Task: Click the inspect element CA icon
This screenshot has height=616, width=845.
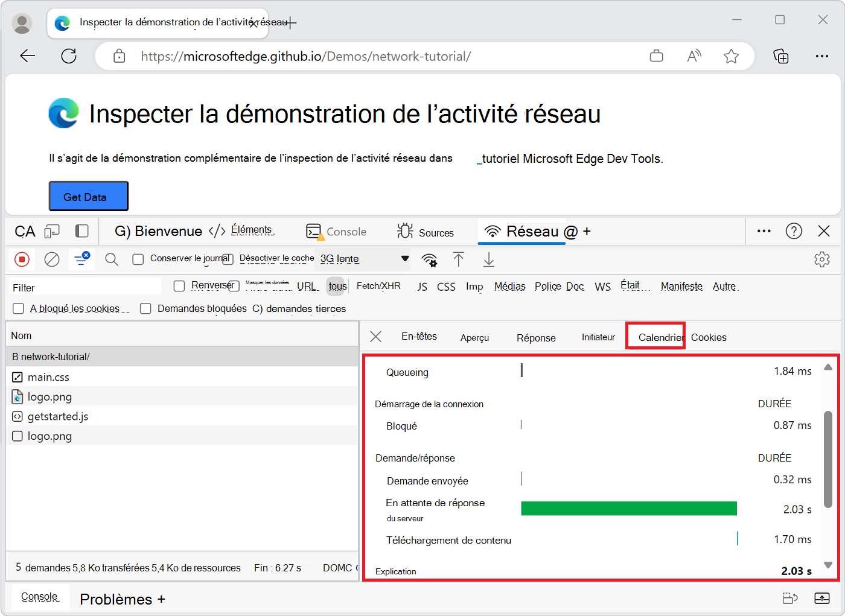Action: tap(25, 232)
